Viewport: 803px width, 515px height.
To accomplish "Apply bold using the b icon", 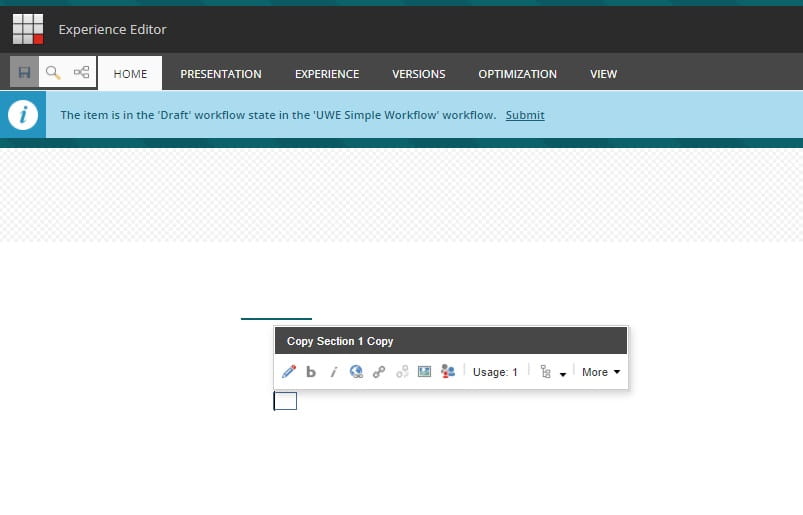I will [x=311, y=372].
